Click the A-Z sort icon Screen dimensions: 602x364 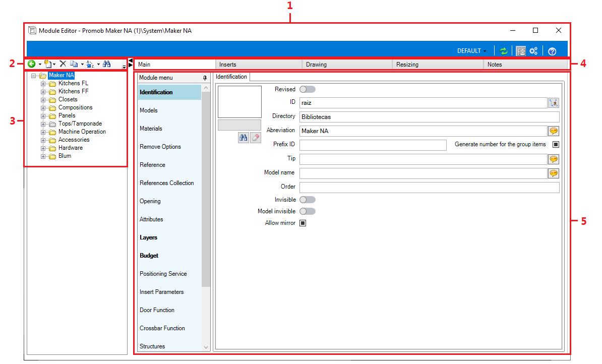(x=90, y=64)
